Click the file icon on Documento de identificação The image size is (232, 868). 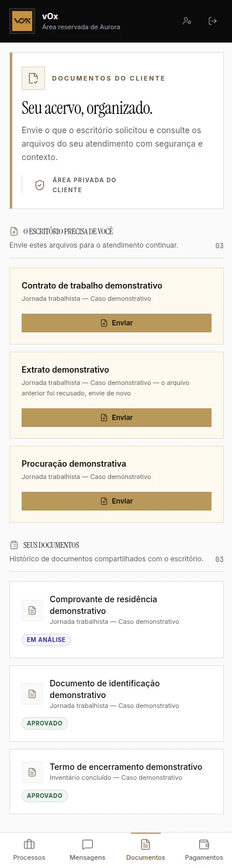tap(32, 694)
